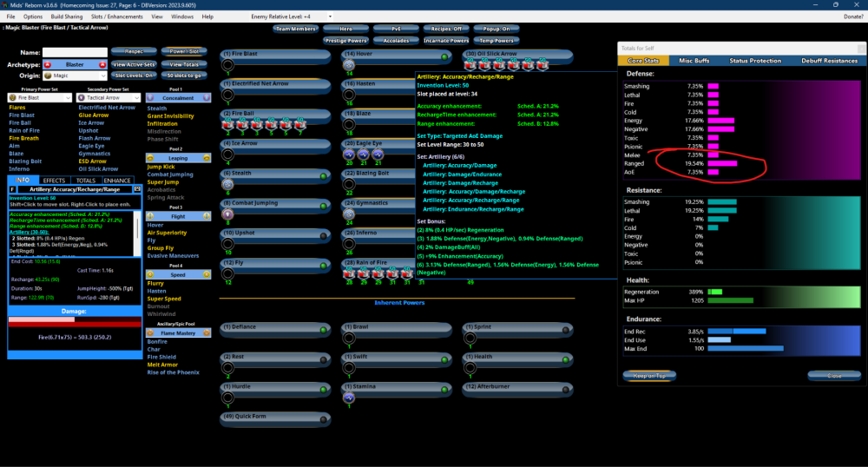
Task: Click the Hover power enhancement slot icon
Action: (349, 65)
